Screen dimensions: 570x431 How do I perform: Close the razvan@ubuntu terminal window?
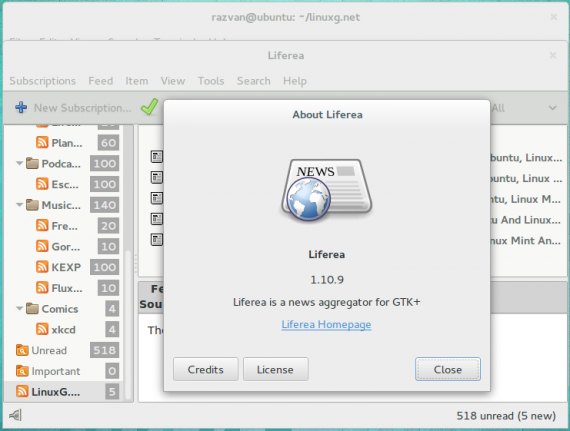click(x=554, y=17)
